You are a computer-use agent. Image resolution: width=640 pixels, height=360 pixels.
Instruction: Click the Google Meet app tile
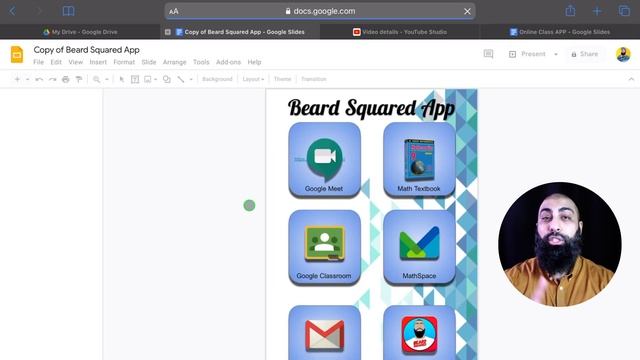(324, 160)
